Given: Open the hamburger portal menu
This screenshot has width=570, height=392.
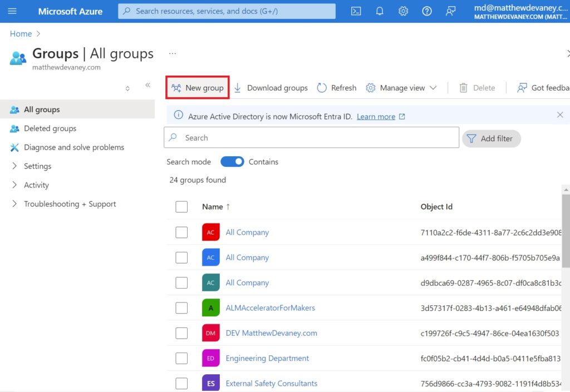Looking at the screenshot, I should [12, 11].
